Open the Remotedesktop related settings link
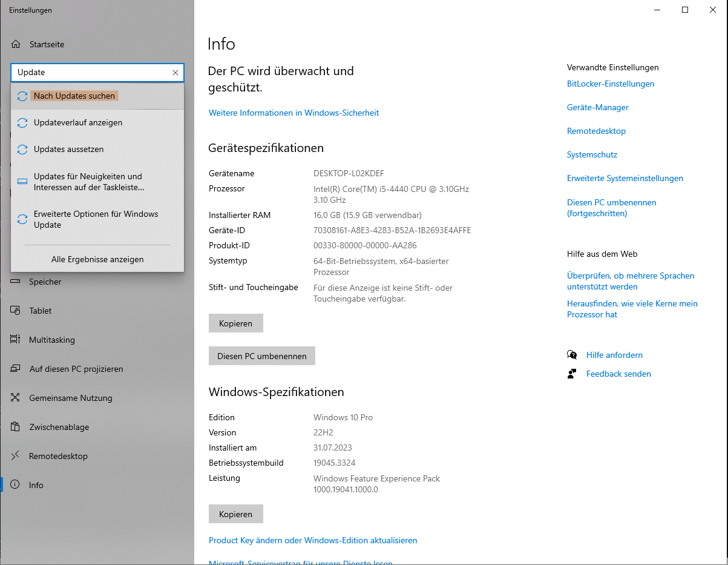The width and height of the screenshot is (728, 565). [596, 131]
